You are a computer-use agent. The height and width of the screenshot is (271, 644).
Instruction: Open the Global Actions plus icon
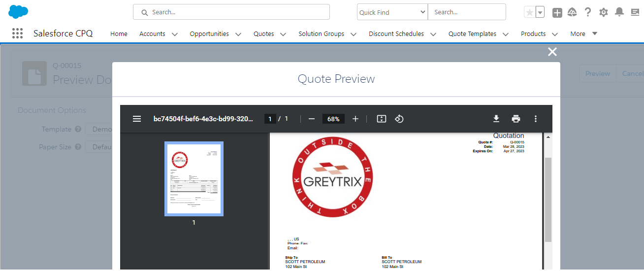[557, 12]
